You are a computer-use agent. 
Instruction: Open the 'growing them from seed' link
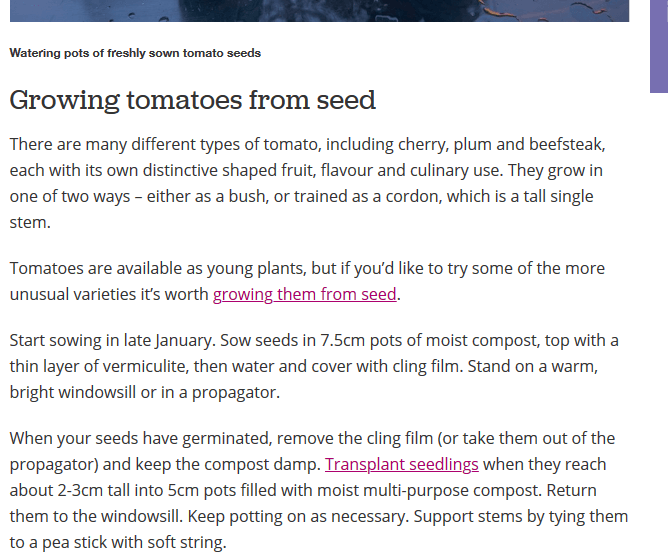[x=305, y=294]
